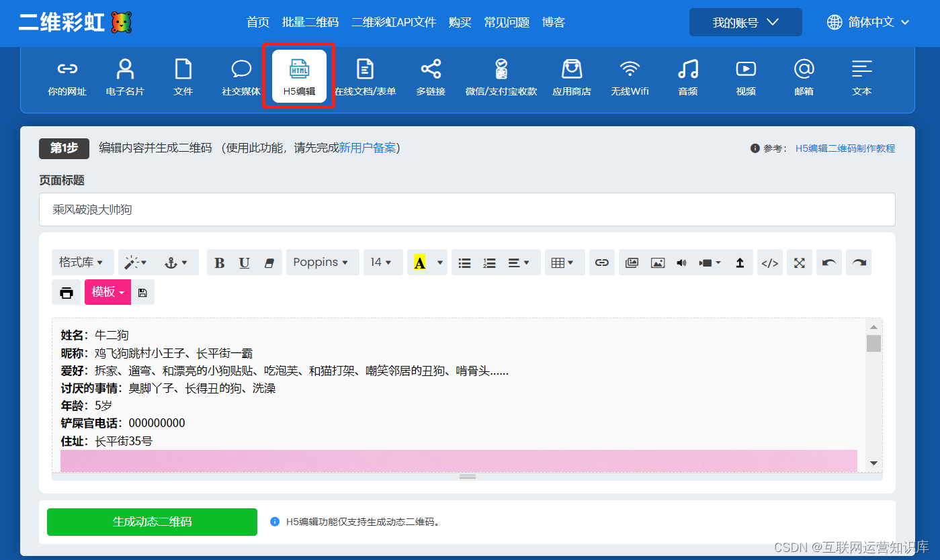The image size is (940, 560).
Task: Click the 姓名：牛二狗 line in editor
Action: click(x=95, y=335)
